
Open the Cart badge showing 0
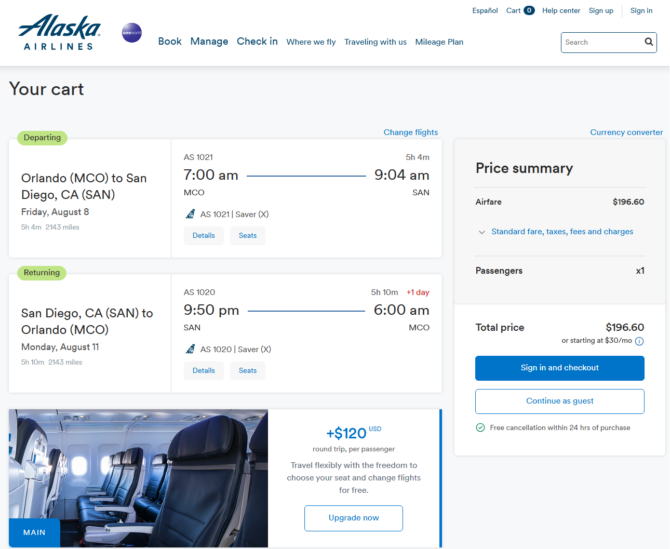[529, 10]
